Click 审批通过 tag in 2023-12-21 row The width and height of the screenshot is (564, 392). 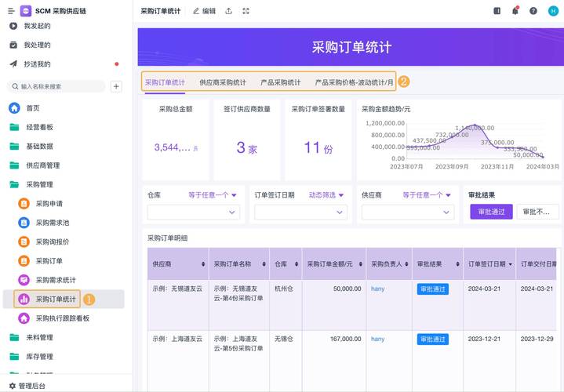coord(433,339)
